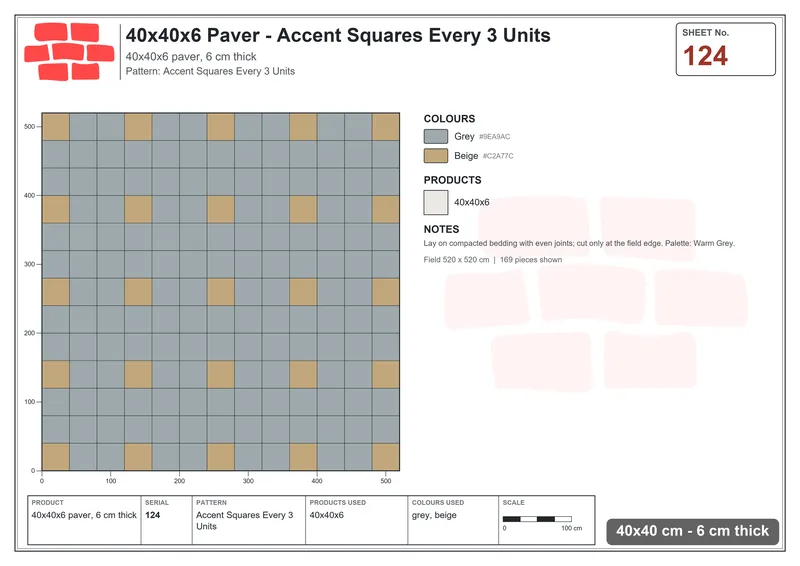800x566 pixels.
Task: Click the COLOURS heading
Action: [449, 119]
